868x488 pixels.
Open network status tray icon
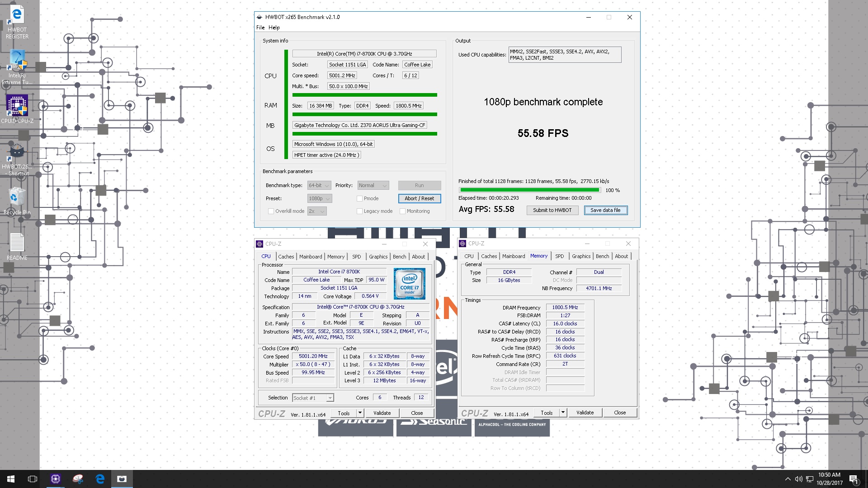pyautogui.click(x=809, y=479)
